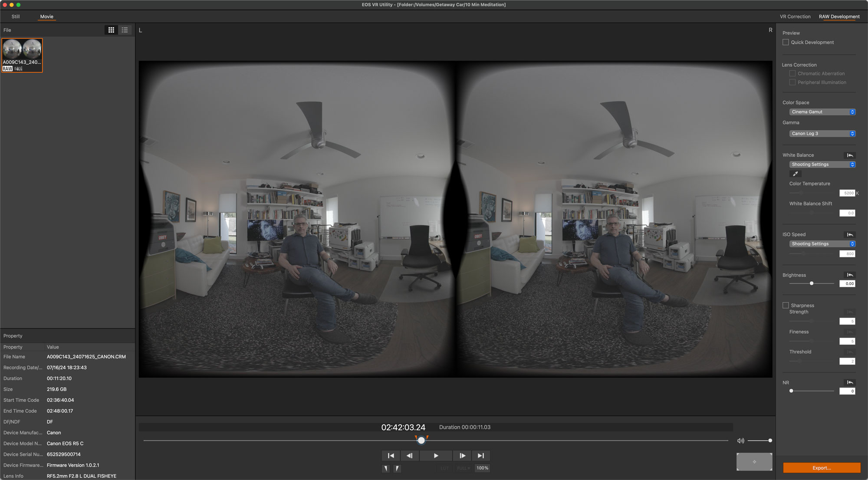The width and height of the screenshot is (868, 480).
Task: Reset Brightness value
Action: [x=850, y=275]
